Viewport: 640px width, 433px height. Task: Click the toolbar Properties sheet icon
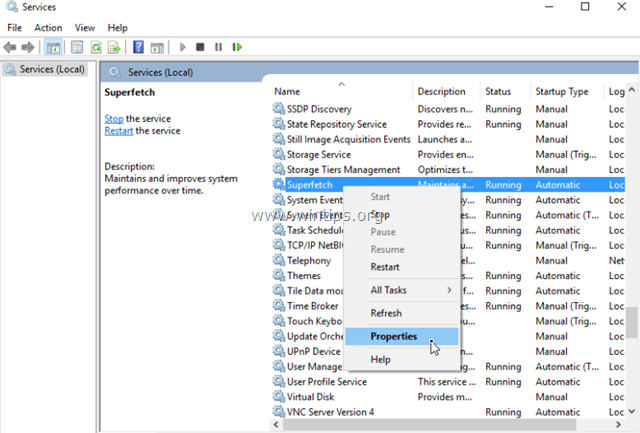coord(77,47)
